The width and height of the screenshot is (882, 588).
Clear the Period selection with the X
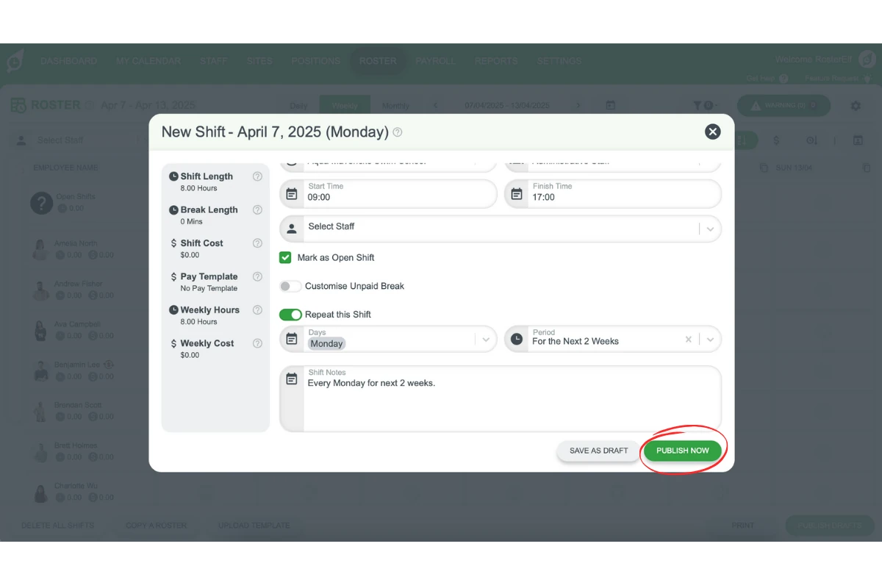click(689, 340)
